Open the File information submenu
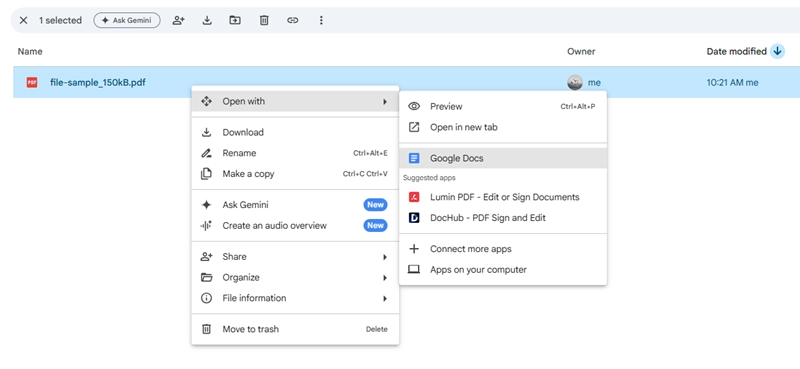The height and width of the screenshot is (369, 800). (295, 298)
